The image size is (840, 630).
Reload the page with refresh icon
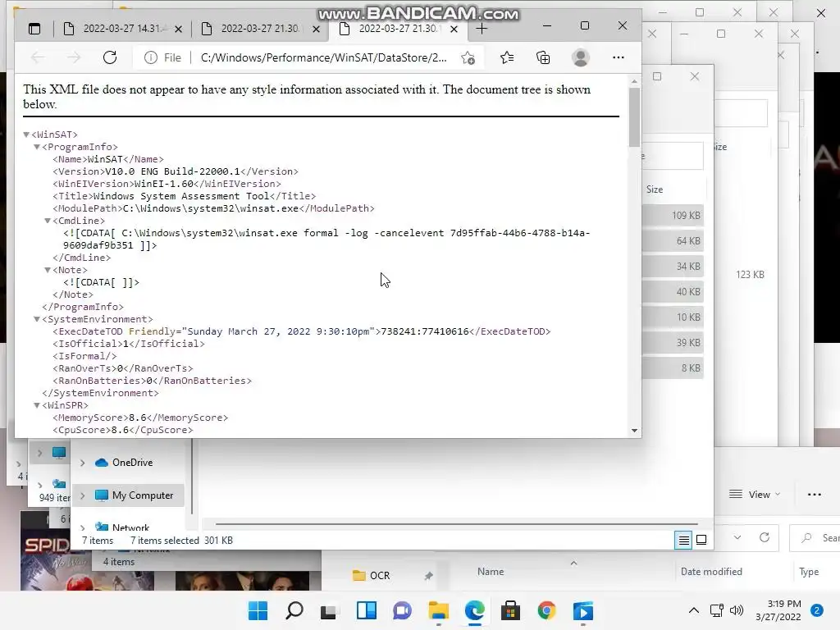pyautogui.click(x=110, y=57)
